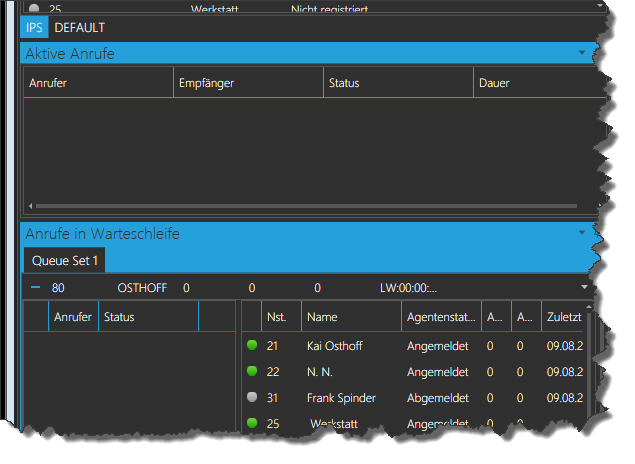Click the OSTHOFF queue name

tap(142, 288)
